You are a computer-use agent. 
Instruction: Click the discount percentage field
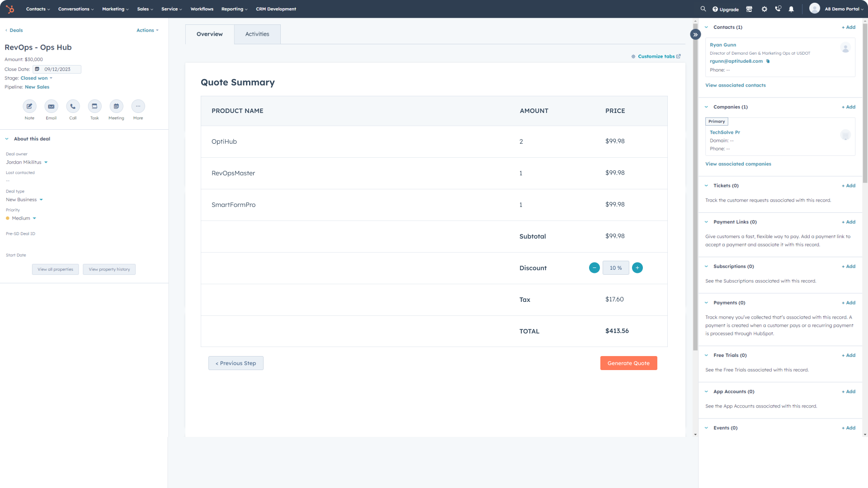click(616, 268)
